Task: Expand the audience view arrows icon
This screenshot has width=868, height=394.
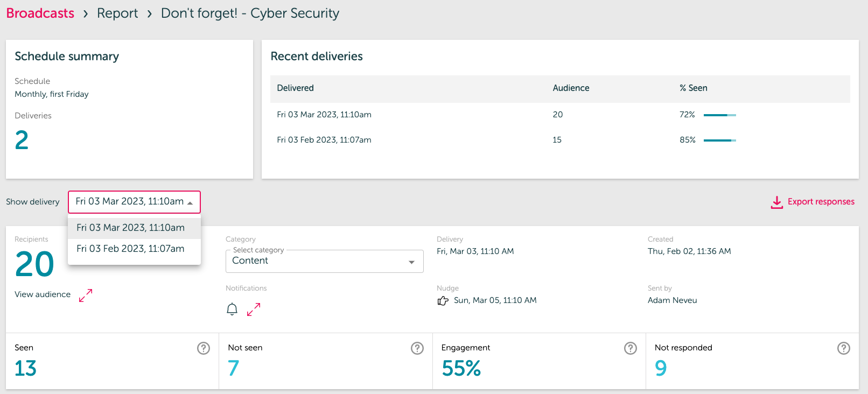Action: coord(86,295)
